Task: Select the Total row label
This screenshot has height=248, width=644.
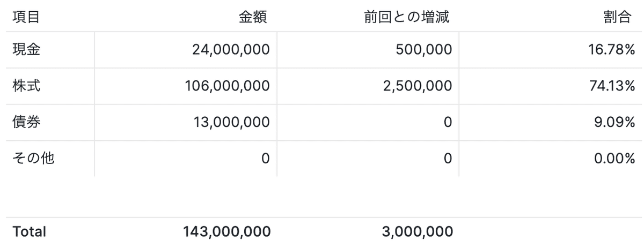Action: tap(30, 231)
